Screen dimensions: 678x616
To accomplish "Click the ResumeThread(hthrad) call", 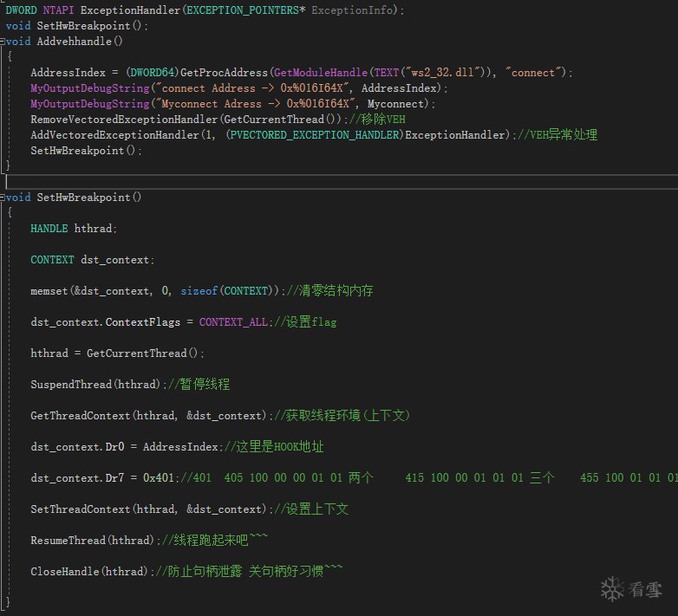I will (95, 541).
